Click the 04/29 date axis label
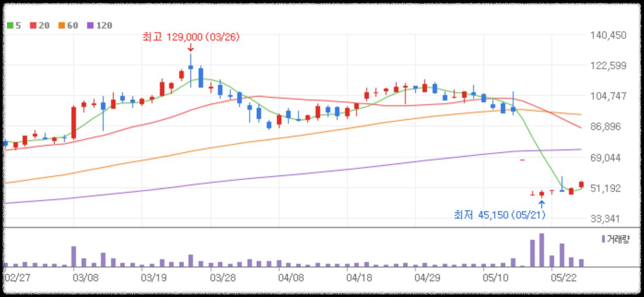This screenshot has width=644, height=297. (x=427, y=278)
